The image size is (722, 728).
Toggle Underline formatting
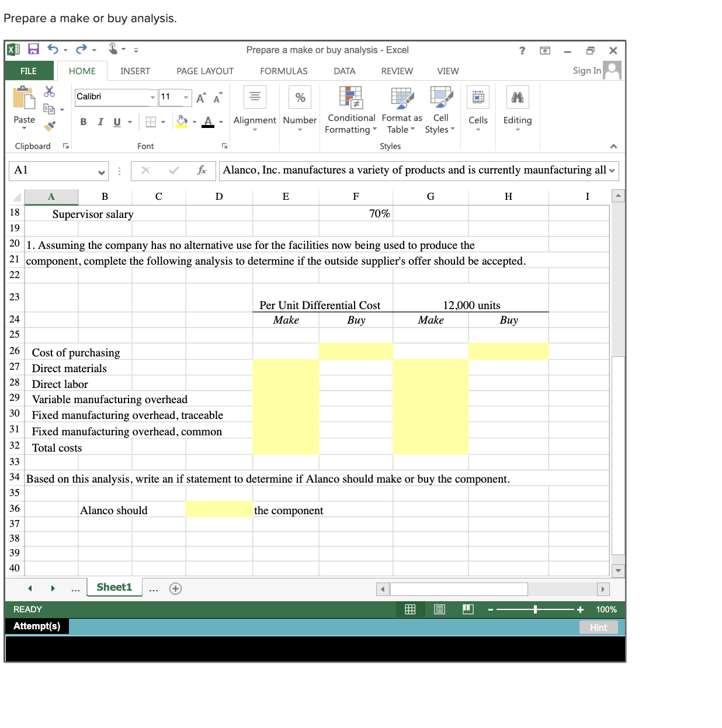(x=116, y=122)
